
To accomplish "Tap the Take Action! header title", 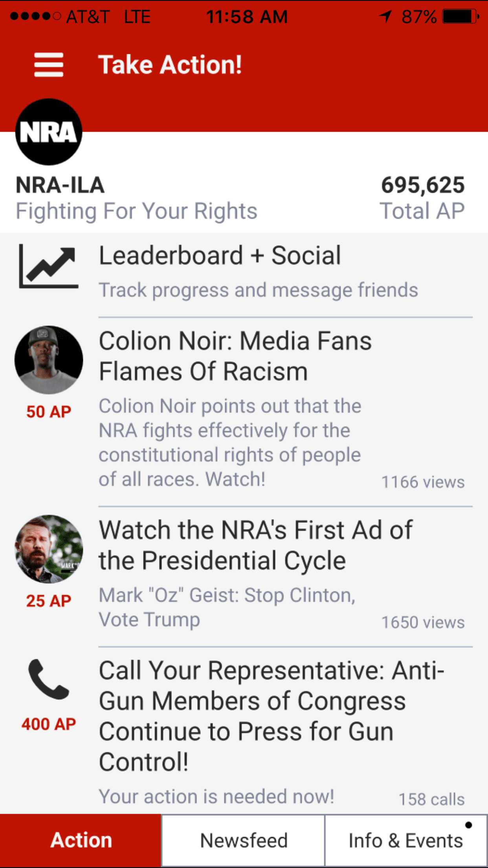I will [170, 65].
